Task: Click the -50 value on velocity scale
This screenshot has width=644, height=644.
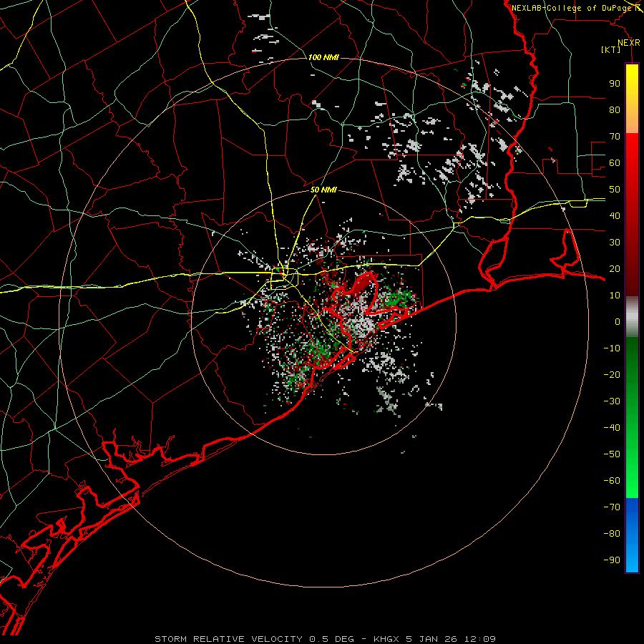Action: [612, 454]
